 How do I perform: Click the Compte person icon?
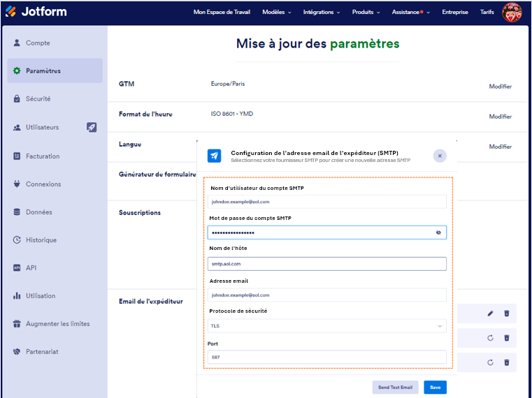(17, 43)
